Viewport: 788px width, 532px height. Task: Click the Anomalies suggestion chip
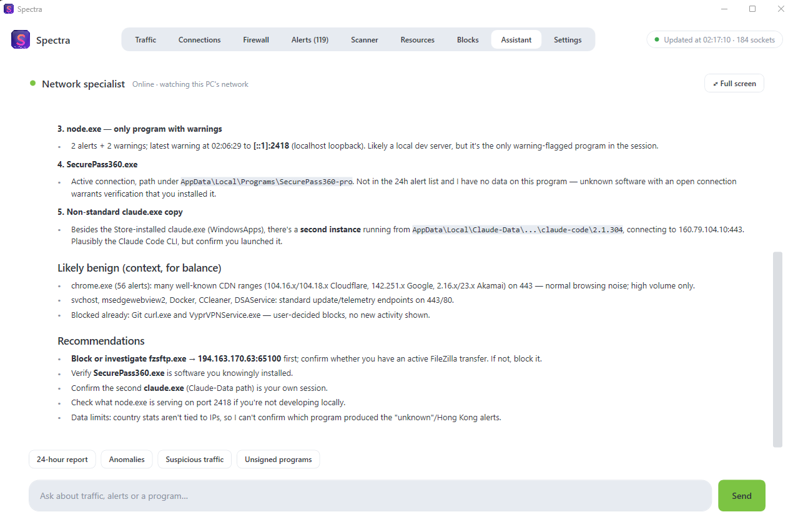(127, 459)
